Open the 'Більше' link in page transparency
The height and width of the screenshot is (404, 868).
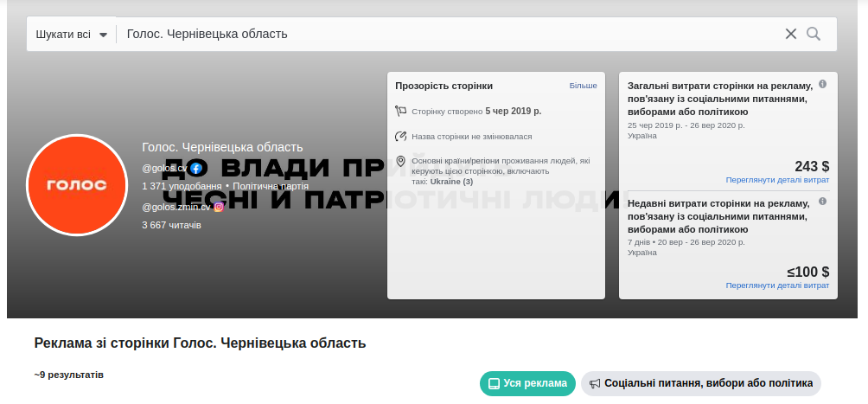[583, 86]
